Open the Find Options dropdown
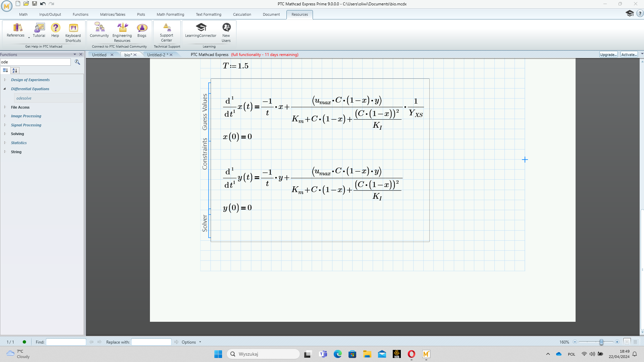 pos(191,342)
